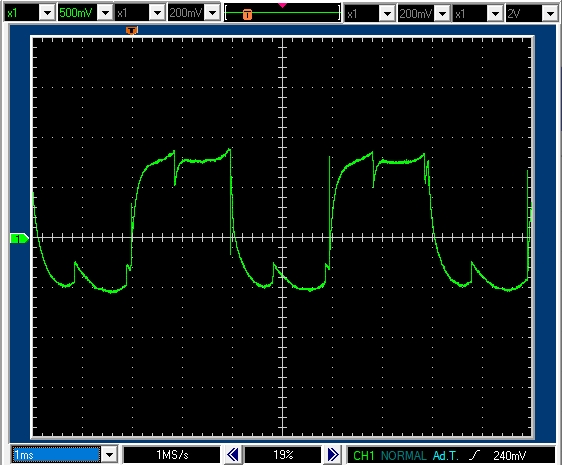This screenshot has height=465, width=562.
Task: Click the 1MS/s sample rate display
Action: click(172, 455)
